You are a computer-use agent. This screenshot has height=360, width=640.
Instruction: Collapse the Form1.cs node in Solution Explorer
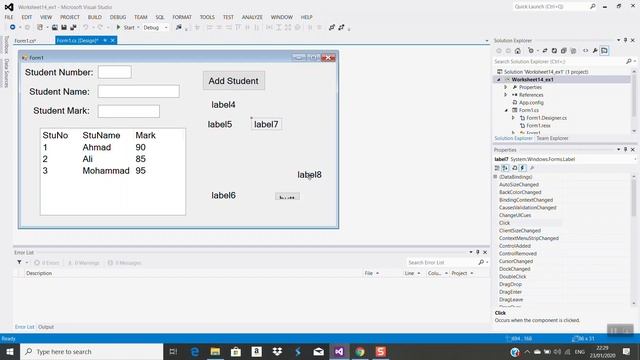point(506,110)
